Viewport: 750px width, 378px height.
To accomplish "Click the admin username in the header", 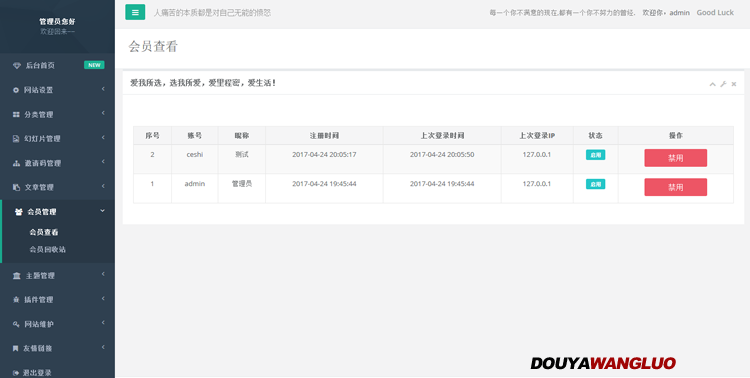I will 679,13.
